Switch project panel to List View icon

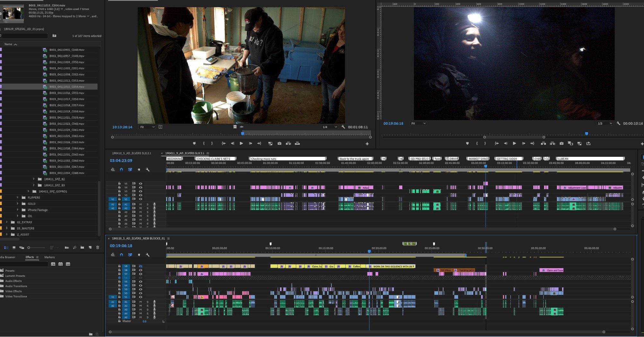click(6, 248)
